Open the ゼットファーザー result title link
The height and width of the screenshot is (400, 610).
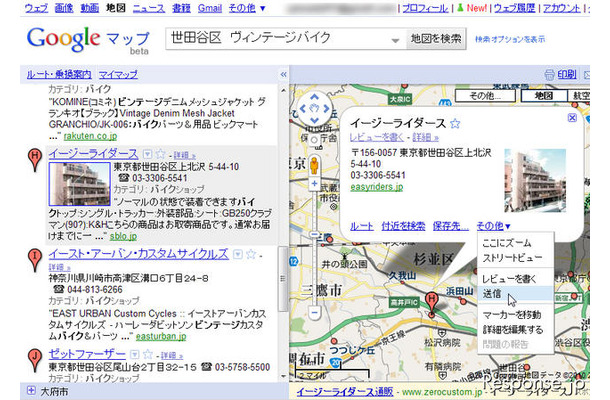(x=87, y=354)
